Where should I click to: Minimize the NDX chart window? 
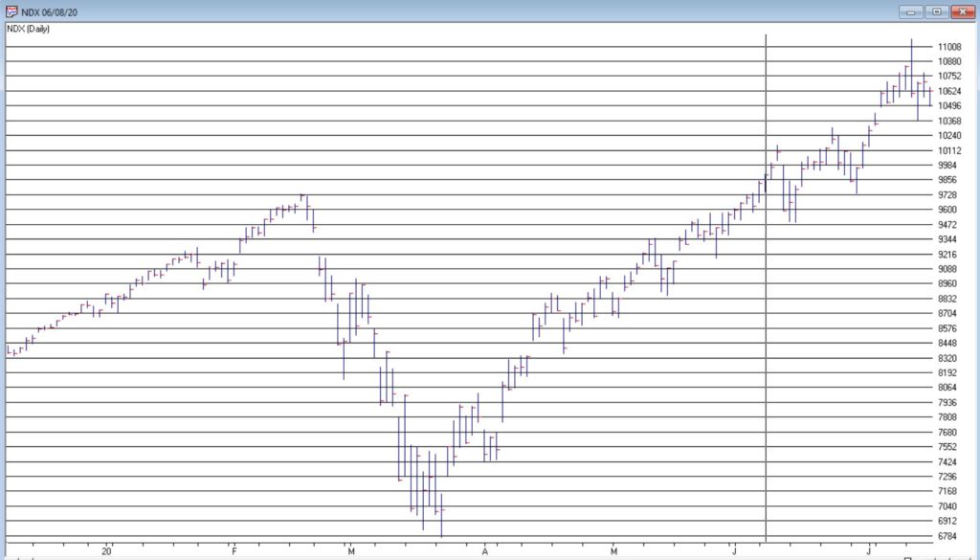coord(911,11)
